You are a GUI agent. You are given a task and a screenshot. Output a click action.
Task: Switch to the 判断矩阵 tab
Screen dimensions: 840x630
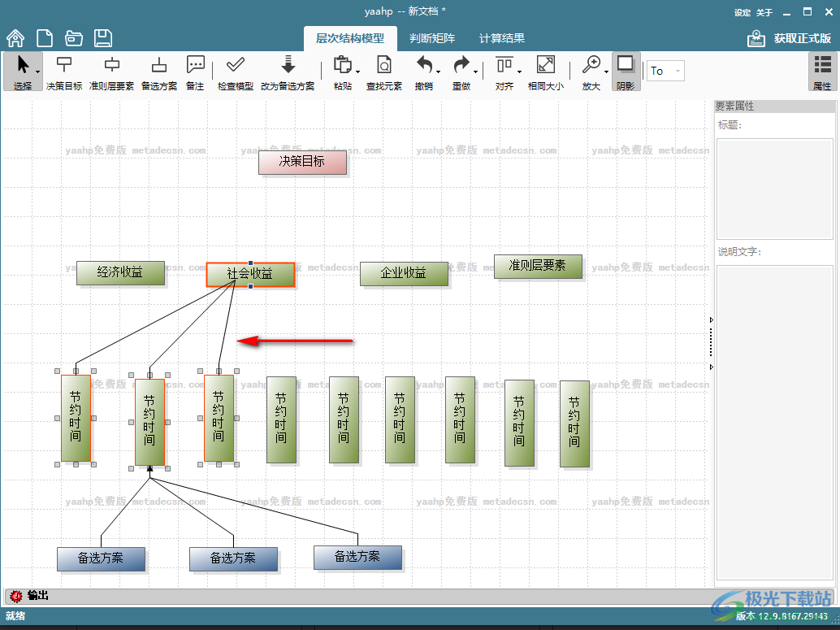tap(431, 38)
